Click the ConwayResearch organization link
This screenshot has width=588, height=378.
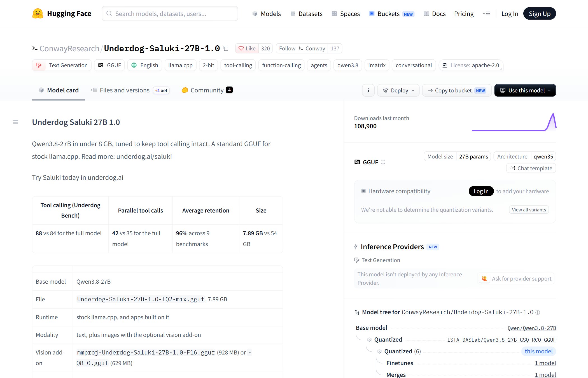click(69, 48)
